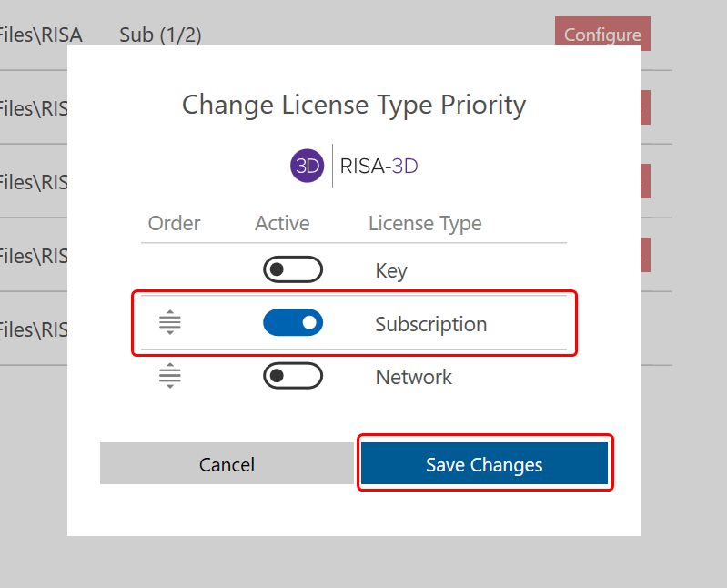Click the Change License Type Priority title
The image size is (727, 588).
(x=354, y=105)
